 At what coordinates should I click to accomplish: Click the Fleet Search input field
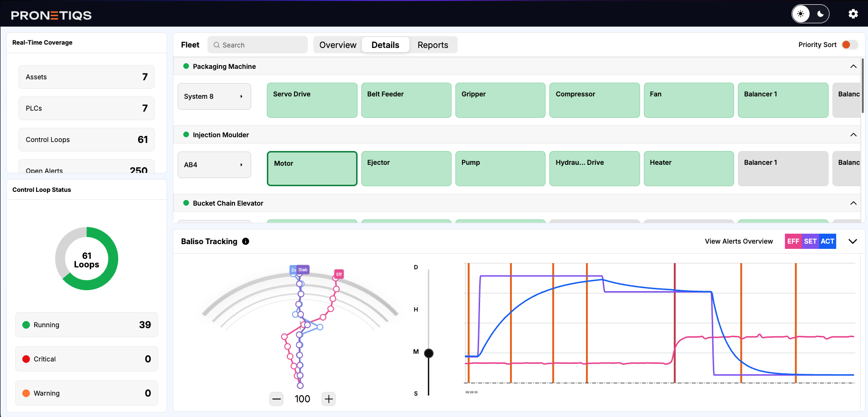tap(258, 45)
